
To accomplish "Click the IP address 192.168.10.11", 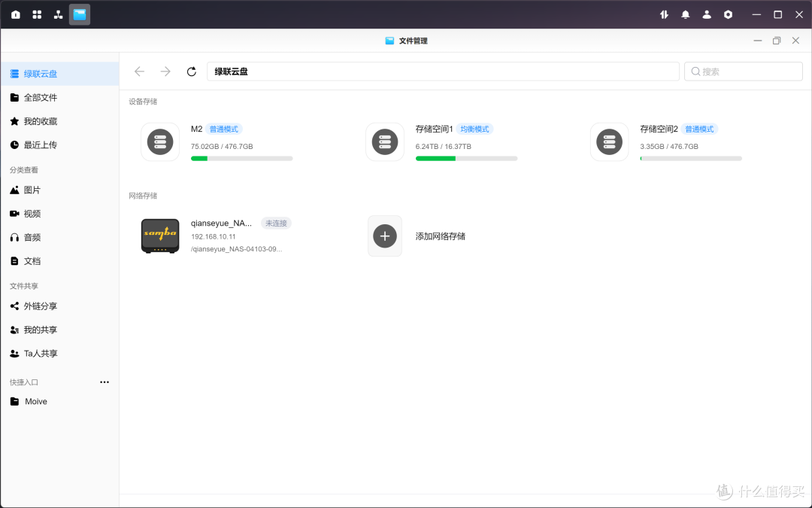I will tap(214, 236).
